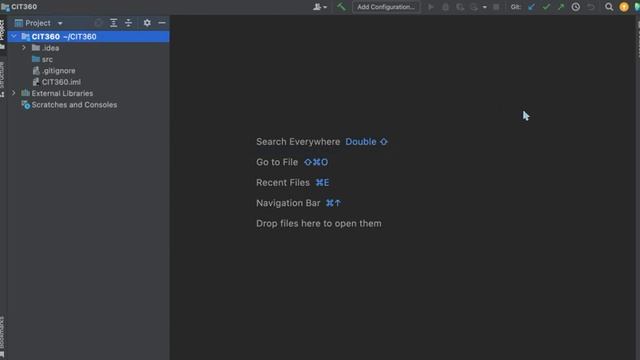The height and width of the screenshot is (360, 640).
Task: Click the Git Rollback undo icon
Action: pos(591,7)
